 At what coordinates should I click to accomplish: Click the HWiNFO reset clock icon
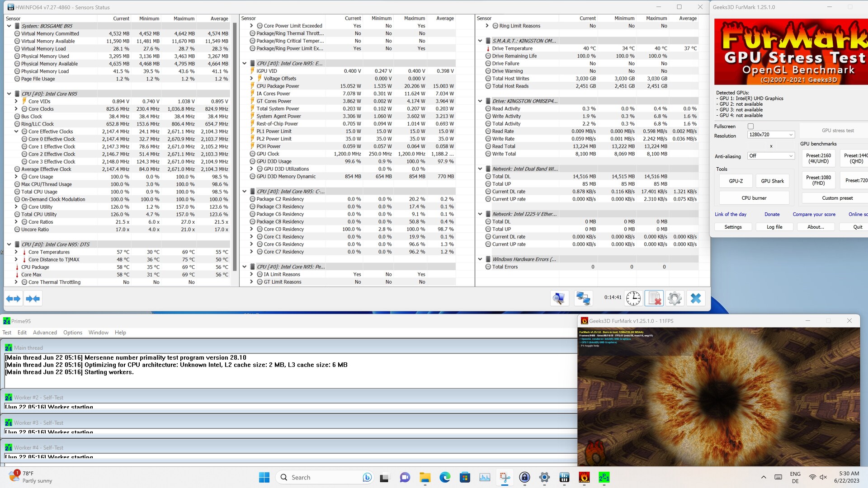coord(633,298)
